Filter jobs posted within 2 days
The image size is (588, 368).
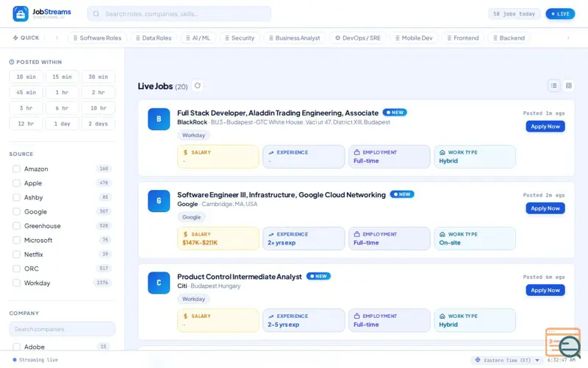point(98,124)
